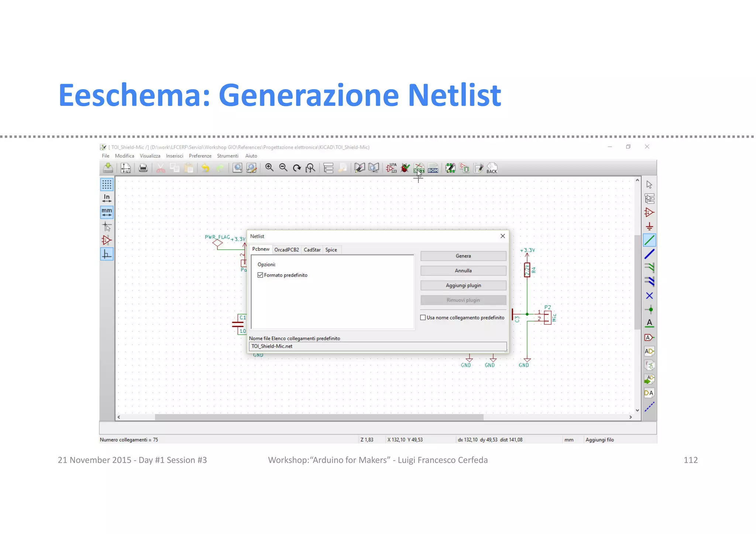Viewport: 756px width, 534px height.
Task: Click the Annulla button
Action: [x=463, y=271]
